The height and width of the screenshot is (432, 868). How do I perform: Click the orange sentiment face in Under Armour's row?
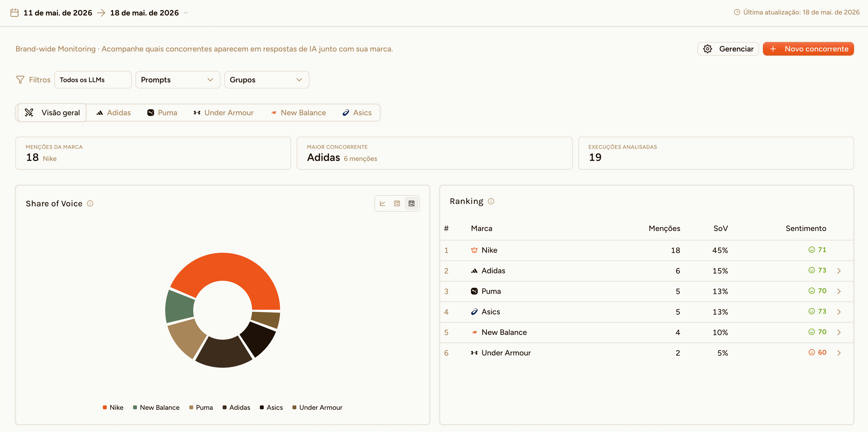tap(811, 353)
